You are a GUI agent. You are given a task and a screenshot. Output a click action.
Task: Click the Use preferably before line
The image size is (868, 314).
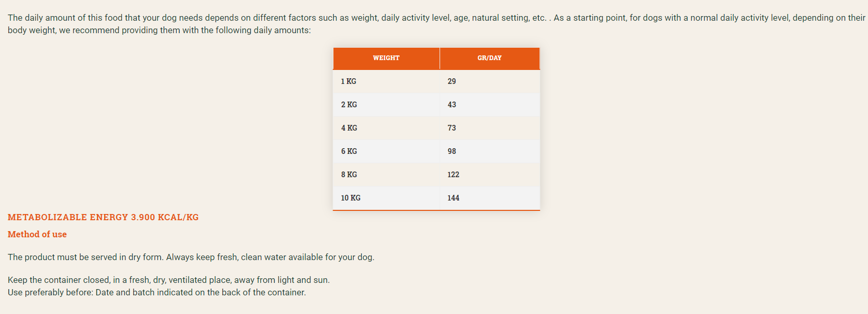point(156,292)
